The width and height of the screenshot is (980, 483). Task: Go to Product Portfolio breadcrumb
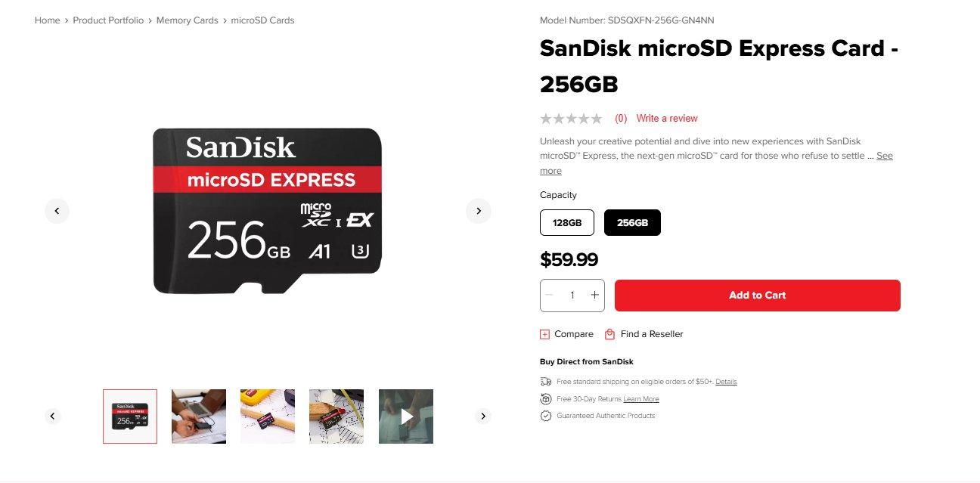pos(108,20)
